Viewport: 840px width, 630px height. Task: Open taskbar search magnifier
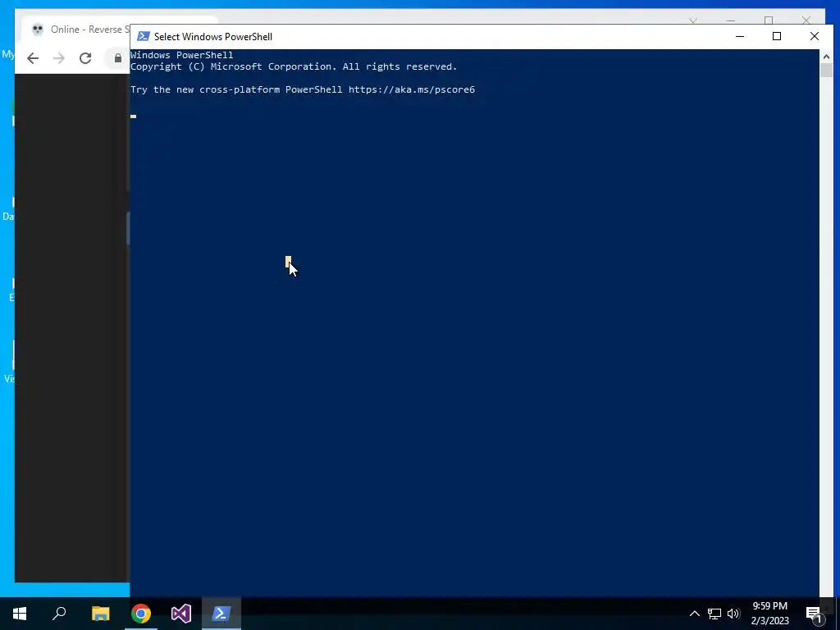(59, 614)
